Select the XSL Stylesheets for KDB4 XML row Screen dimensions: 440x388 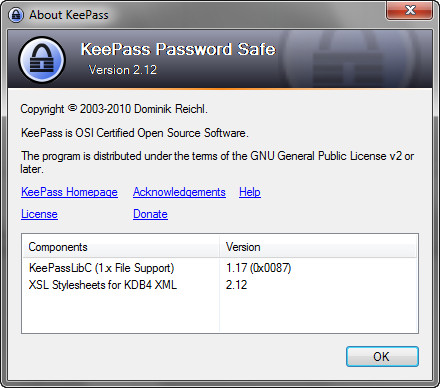[220, 285]
